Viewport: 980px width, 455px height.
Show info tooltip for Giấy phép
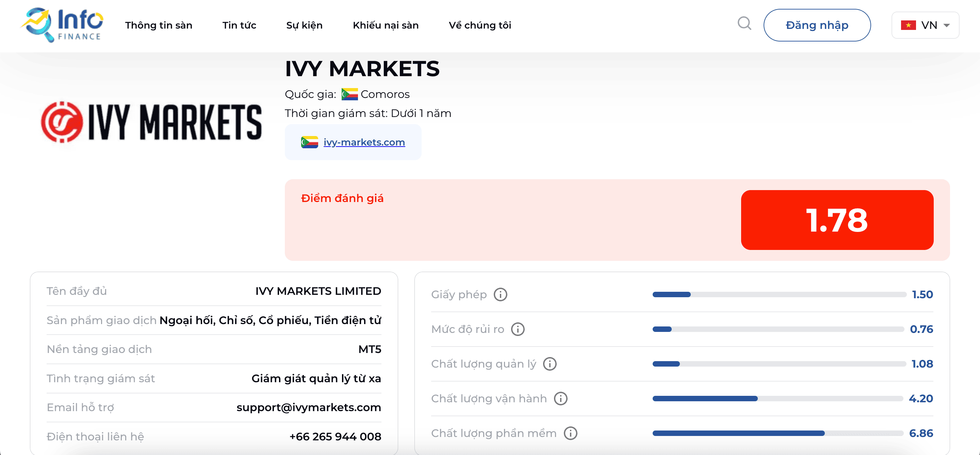point(500,294)
